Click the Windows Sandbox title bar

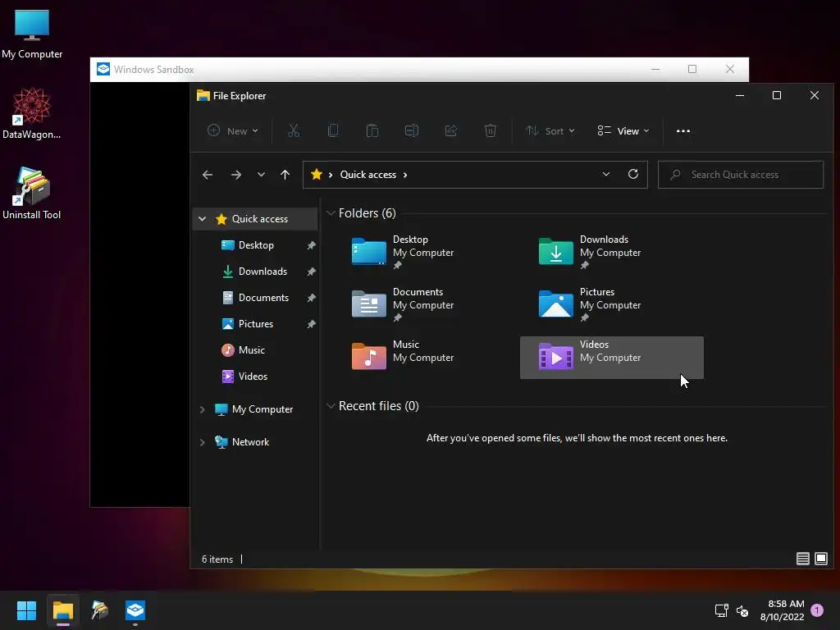419,70
